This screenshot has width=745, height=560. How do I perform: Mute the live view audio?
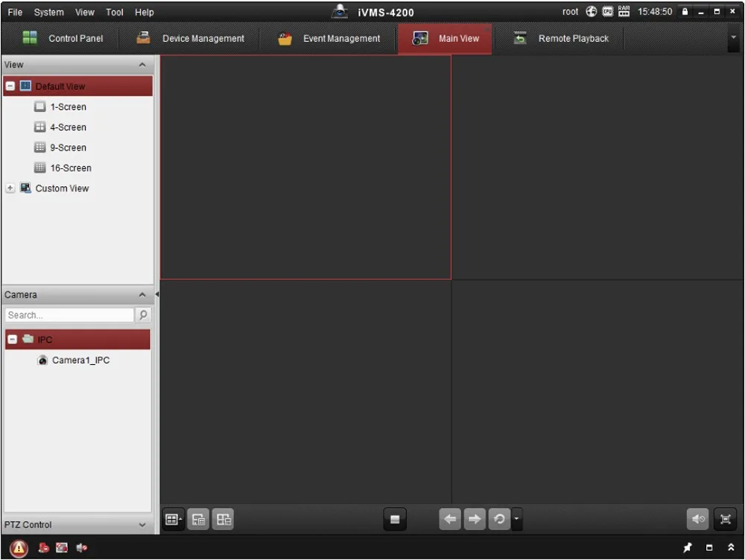pos(697,519)
